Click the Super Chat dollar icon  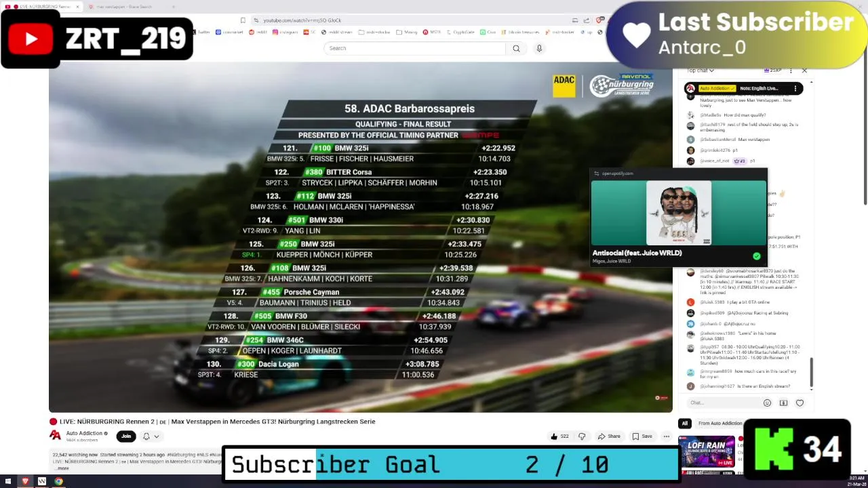click(x=783, y=403)
